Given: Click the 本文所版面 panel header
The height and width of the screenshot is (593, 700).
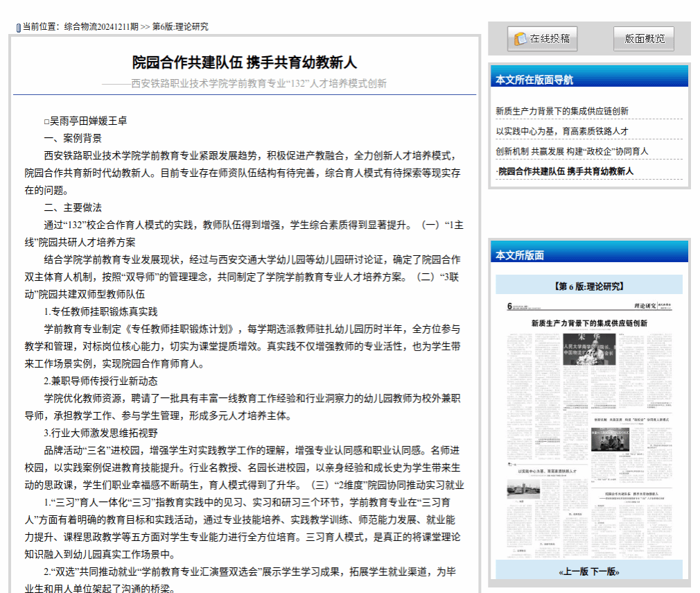Looking at the screenshot, I should coord(520,255).
